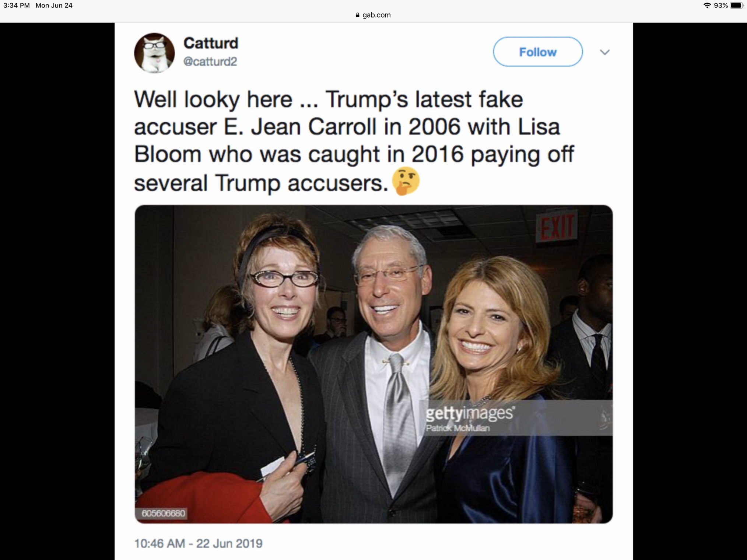Click the padlock icon beside gab.com
The height and width of the screenshot is (560, 747).
(357, 15)
